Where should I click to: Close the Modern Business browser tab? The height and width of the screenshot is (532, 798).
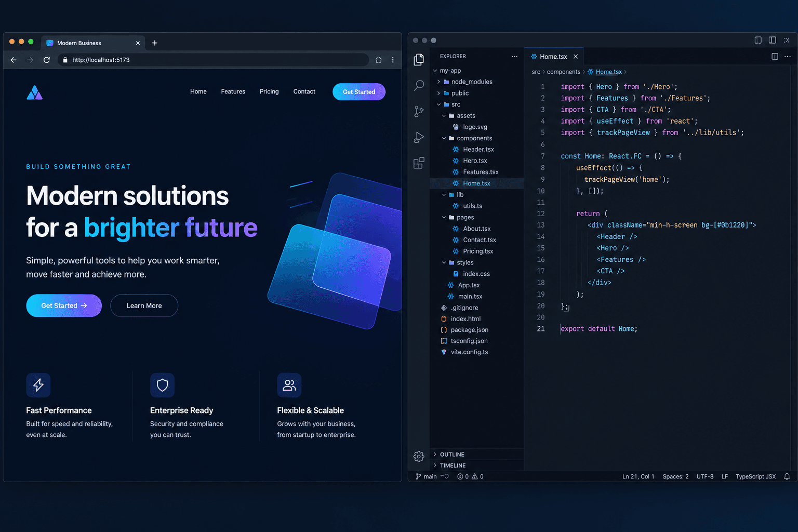pos(138,43)
